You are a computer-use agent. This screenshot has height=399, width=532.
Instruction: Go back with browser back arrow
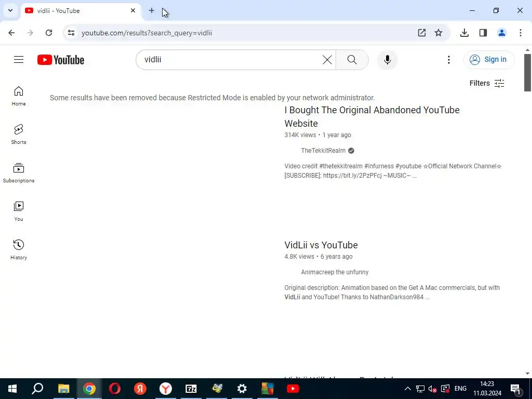coord(11,33)
